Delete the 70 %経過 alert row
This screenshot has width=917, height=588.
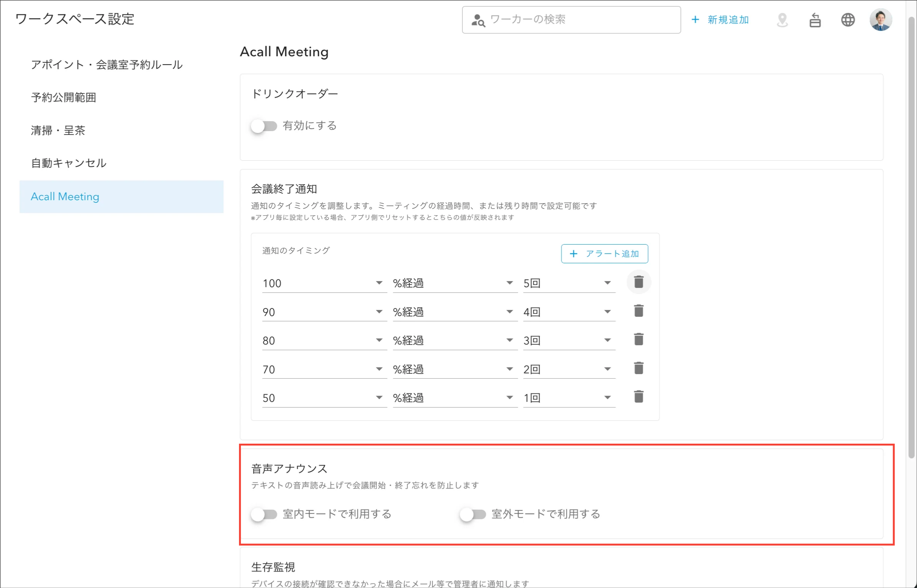pyautogui.click(x=638, y=368)
